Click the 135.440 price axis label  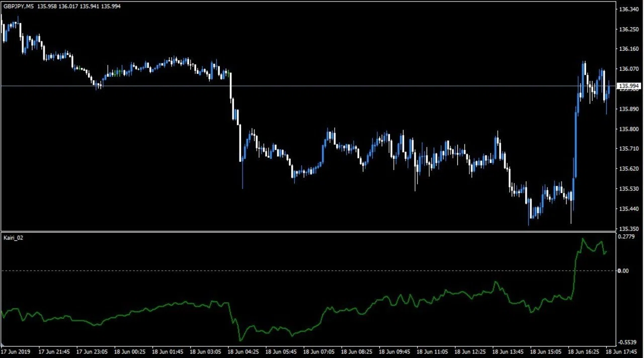pos(628,209)
